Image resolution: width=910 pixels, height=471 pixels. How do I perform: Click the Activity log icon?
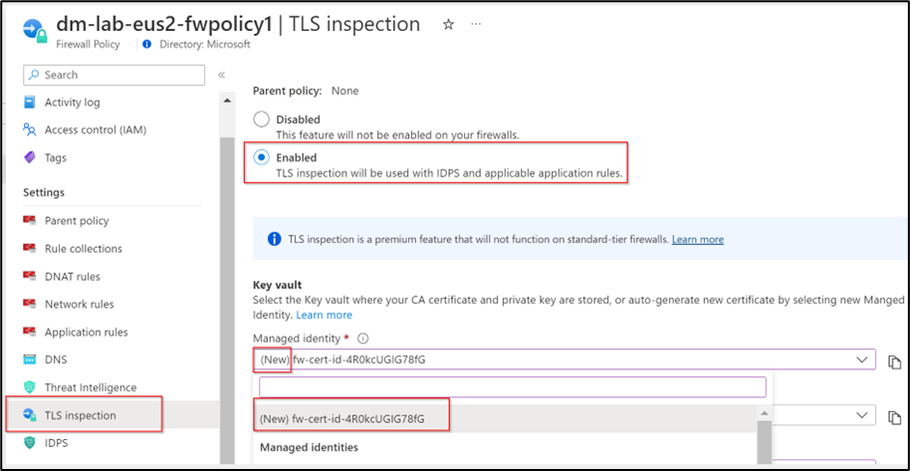pyautogui.click(x=29, y=102)
